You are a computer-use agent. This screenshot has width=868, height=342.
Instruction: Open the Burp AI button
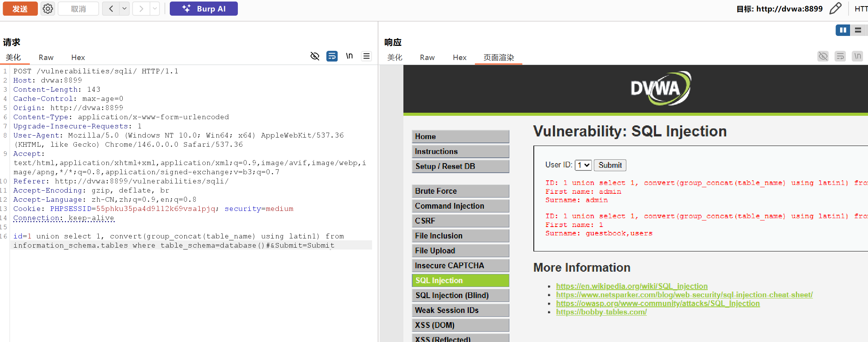[204, 8]
